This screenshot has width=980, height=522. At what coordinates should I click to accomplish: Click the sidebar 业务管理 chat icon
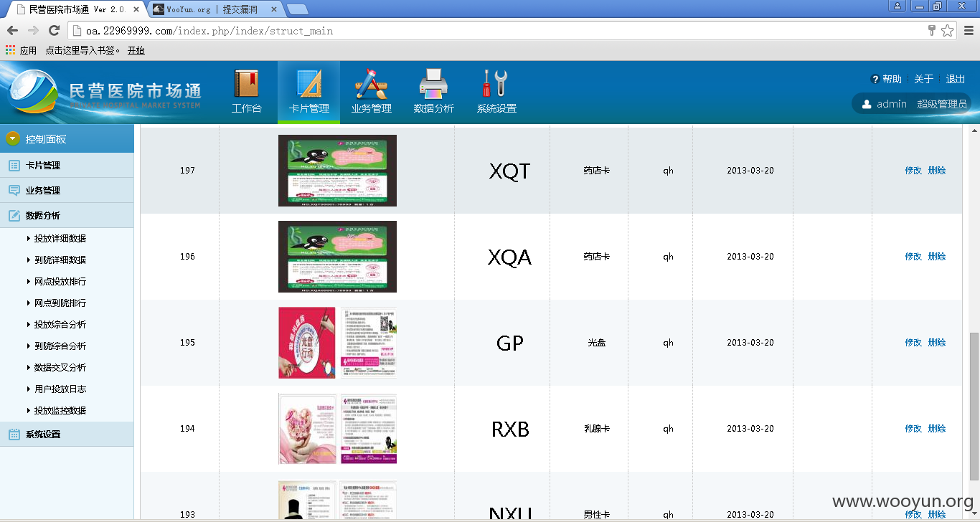click(x=14, y=191)
